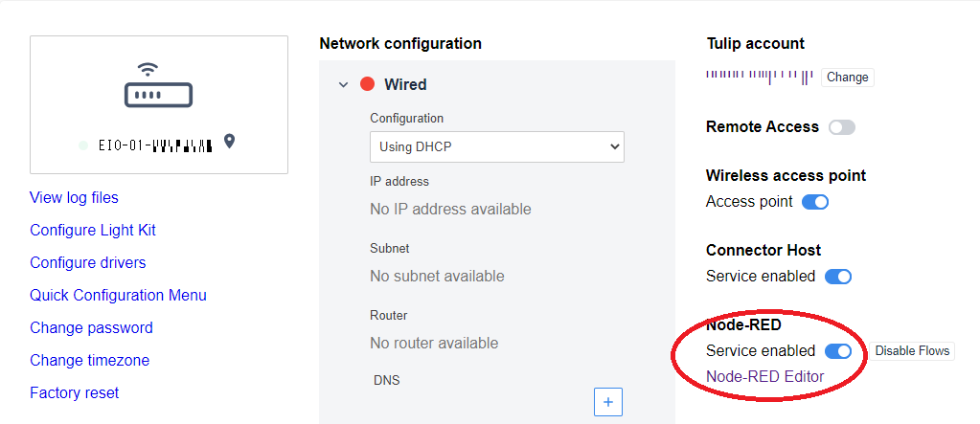Click the Edge IO router device icon
980x424 pixels.
[158, 85]
